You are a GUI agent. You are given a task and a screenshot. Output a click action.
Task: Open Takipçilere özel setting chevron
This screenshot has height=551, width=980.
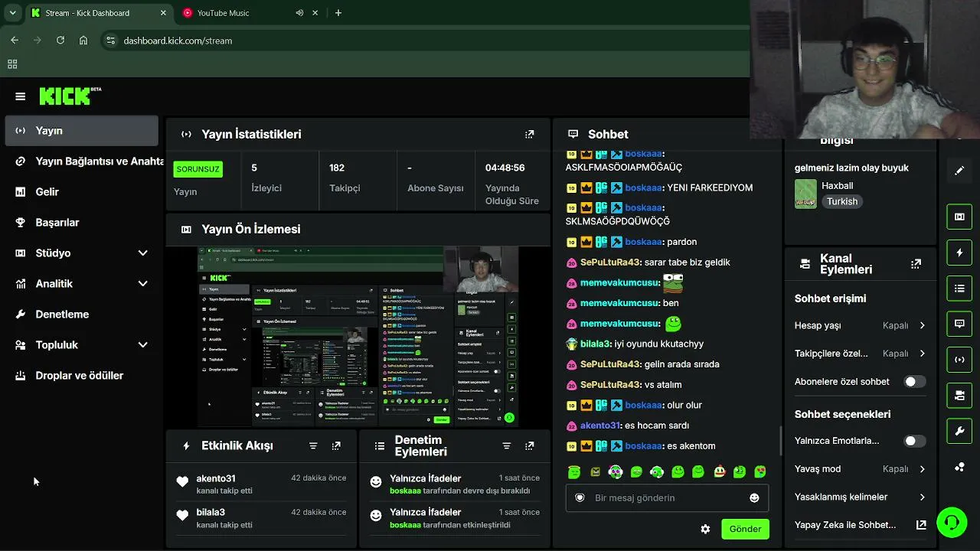(x=922, y=354)
